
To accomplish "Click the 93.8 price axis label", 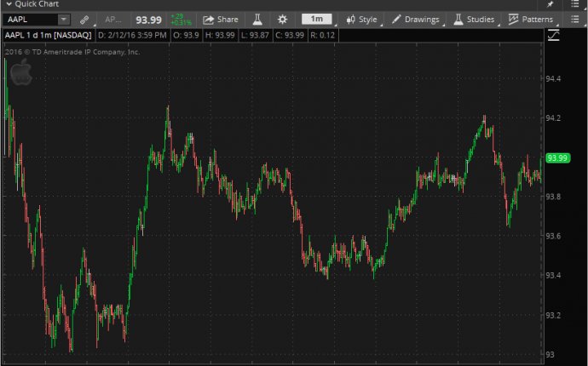I will 553,197.
